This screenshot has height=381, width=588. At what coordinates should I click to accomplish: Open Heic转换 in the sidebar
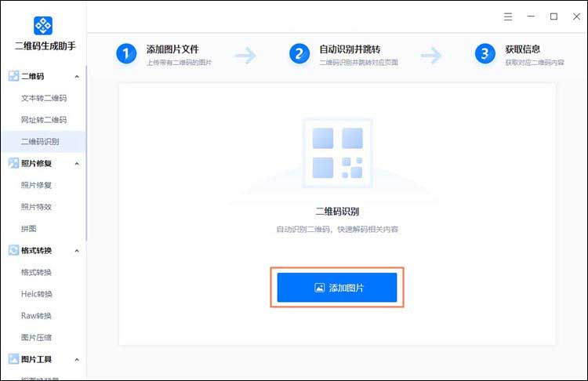click(36, 294)
